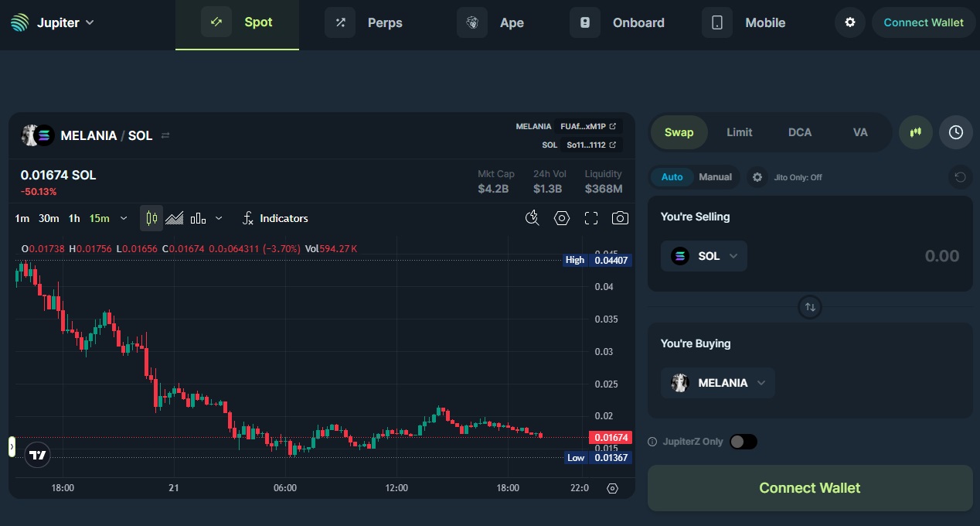
Task: Refresh the swap quote
Action: point(961,177)
